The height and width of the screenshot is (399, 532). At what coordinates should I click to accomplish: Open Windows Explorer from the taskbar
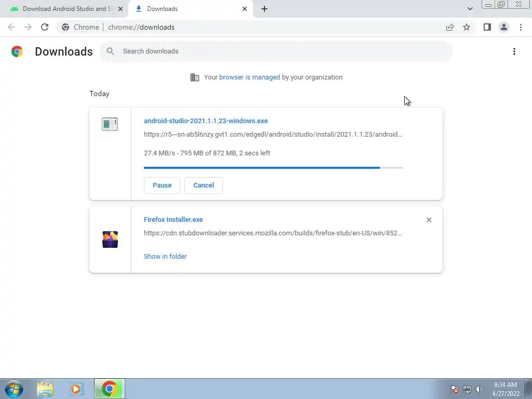45,389
